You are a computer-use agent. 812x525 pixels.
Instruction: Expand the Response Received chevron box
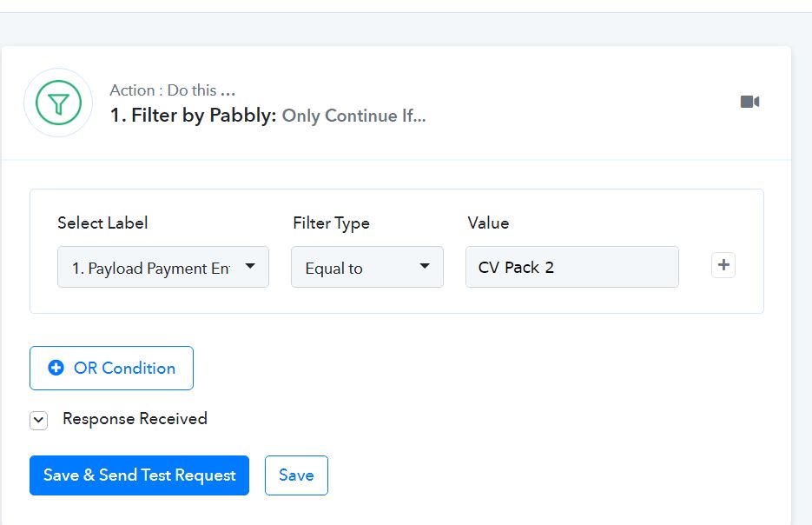pyautogui.click(x=39, y=421)
